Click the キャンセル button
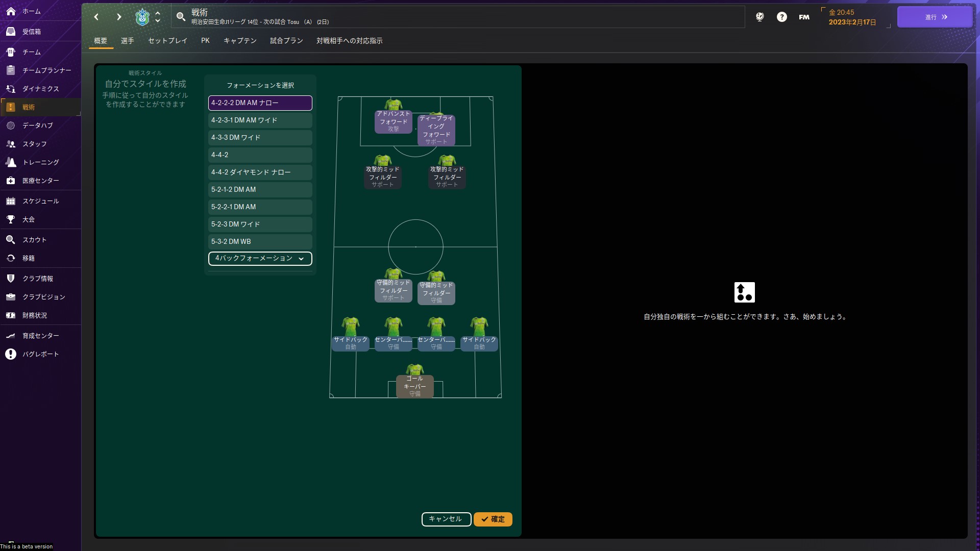 tap(446, 519)
